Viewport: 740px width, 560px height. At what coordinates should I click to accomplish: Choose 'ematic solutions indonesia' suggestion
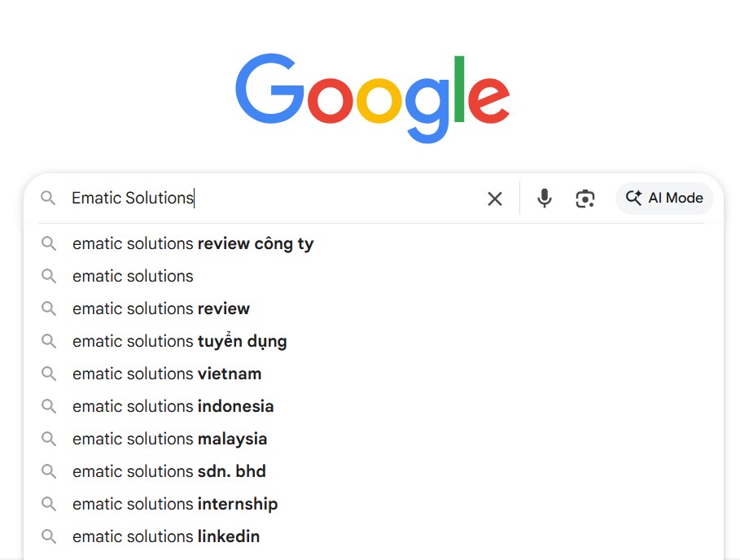pos(173,406)
